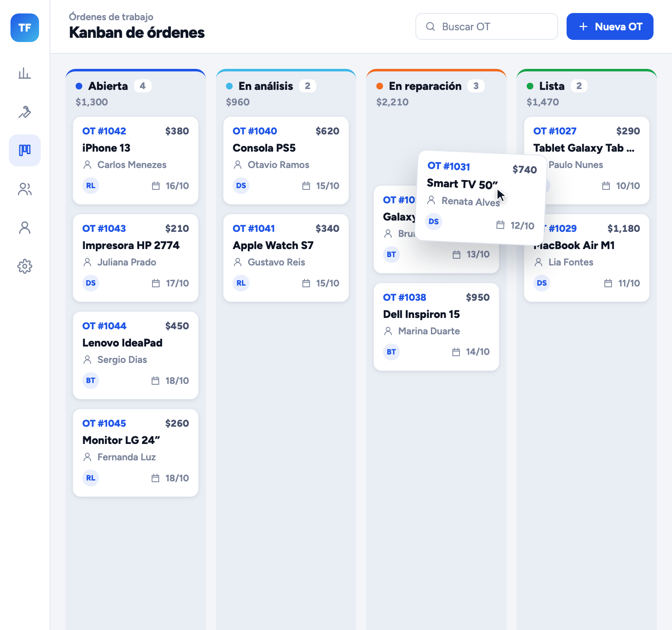Click the RL avatar on Monitor LG 24″ card
This screenshot has height=630, width=672.
pyautogui.click(x=91, y=478)
